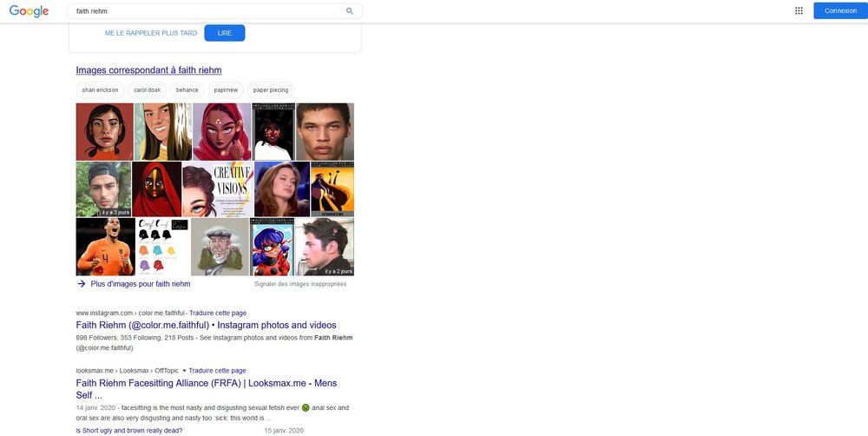868x436 pixels.
Task: Open dark-faced red hood illustration thumbnail
Action: point(156,189)
